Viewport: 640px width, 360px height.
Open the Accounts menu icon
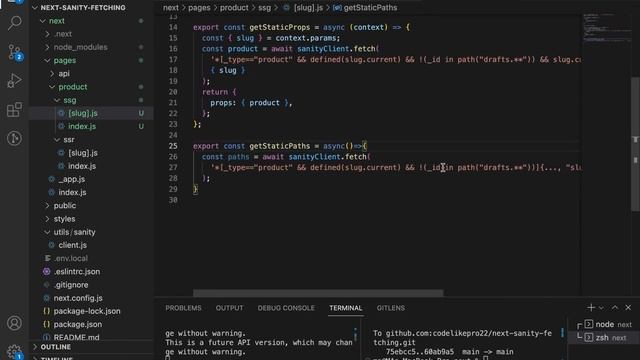point(14,323)
